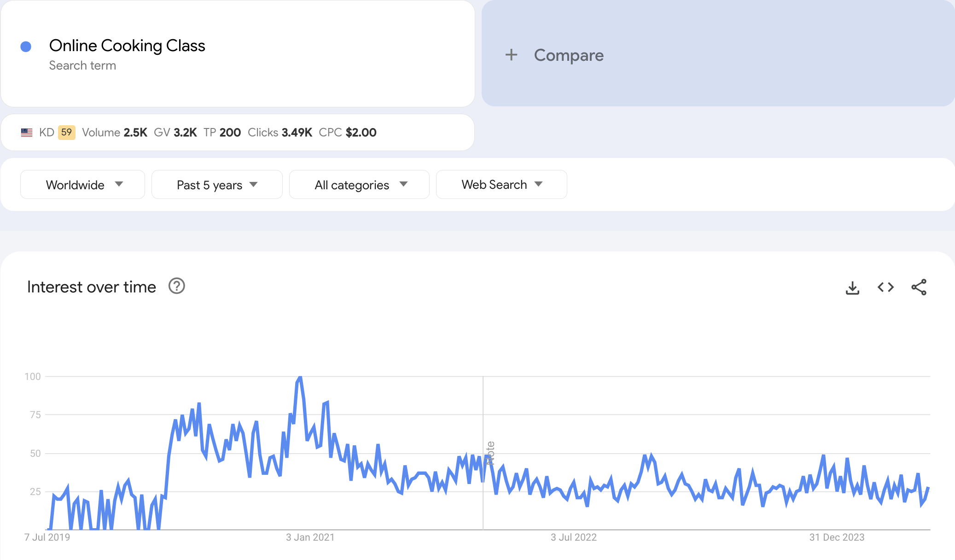Click the CPC $2.00 metric
This screenshot has height=560, width=955.
click(x=348, y=133)
